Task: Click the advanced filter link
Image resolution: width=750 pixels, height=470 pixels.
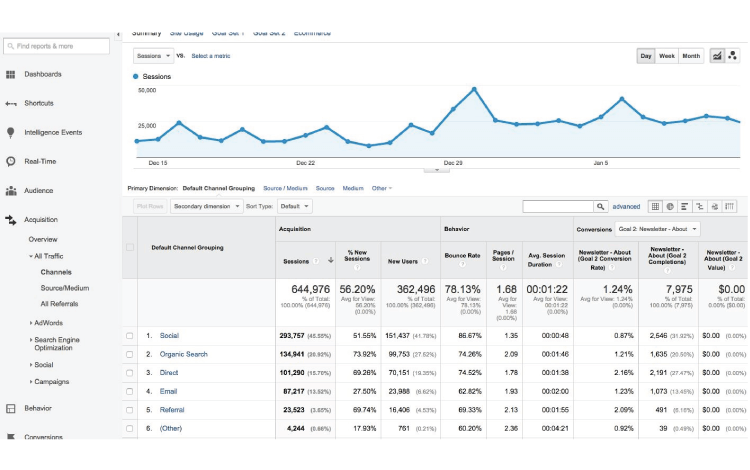Action: point(626,207)
